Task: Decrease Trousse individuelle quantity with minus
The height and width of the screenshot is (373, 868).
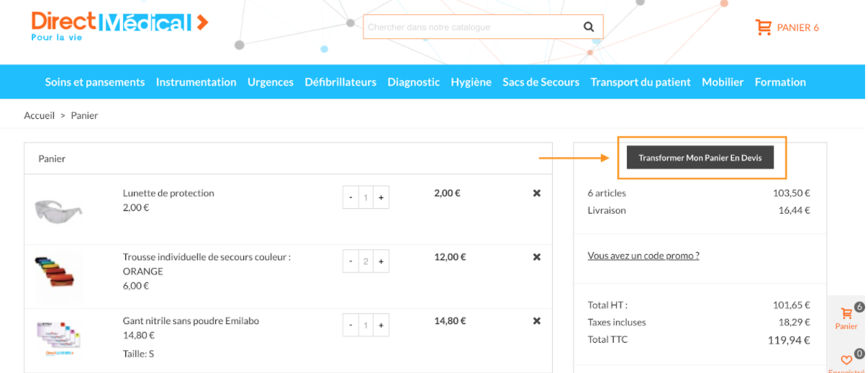Action: (351, 261)
